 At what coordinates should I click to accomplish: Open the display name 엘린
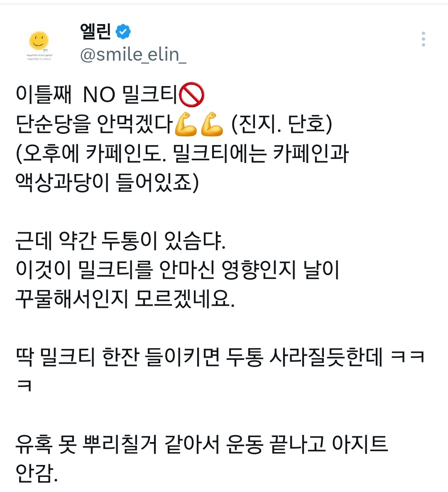[x=95, y=32]
